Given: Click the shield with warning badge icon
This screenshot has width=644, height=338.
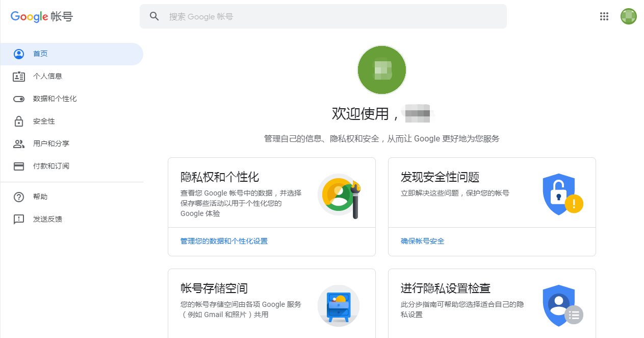Looking at the screenshot, I should pos(562,195).
